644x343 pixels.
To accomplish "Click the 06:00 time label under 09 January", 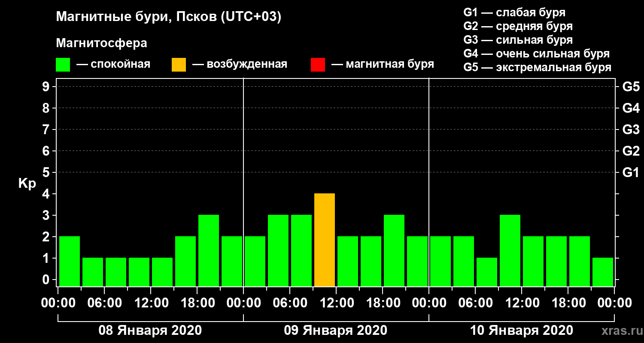I will [x=290, y=303].
